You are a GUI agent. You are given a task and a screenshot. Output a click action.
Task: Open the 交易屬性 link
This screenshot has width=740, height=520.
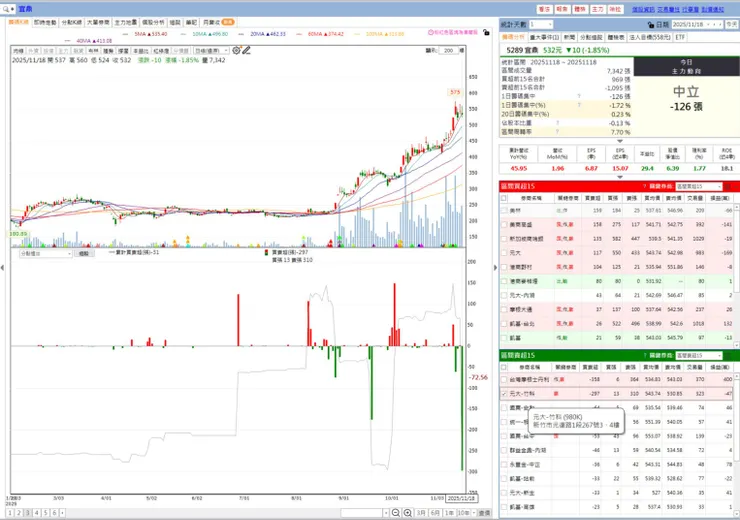coord(668,9)
